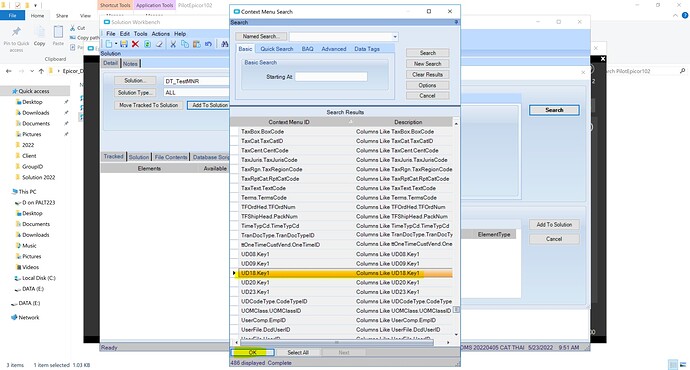The height and width of the screenshot is (370, 690).
Task: Open the New document dropdown arrow in Workbench
Action: tap(116, 44)
